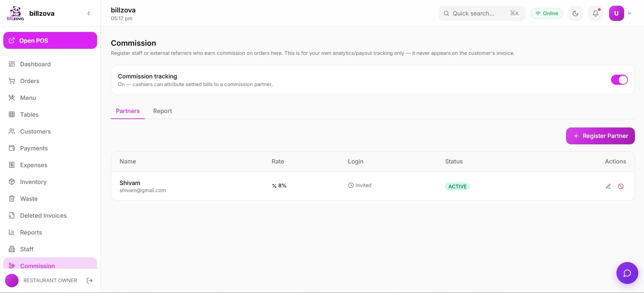Click the Name column header
The image size is (644, 293).
point(128,161)
